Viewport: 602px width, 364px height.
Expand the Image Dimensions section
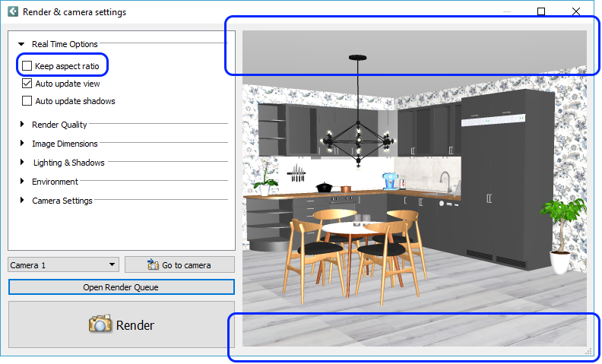click(22, 143)
